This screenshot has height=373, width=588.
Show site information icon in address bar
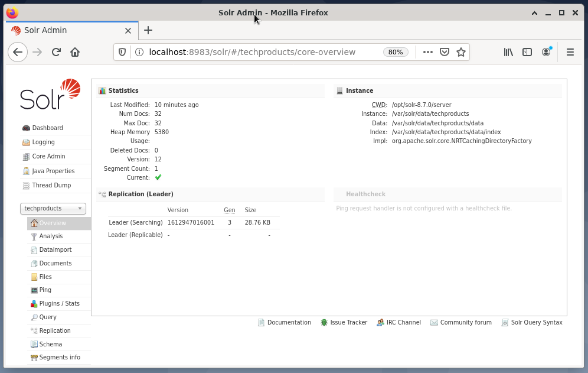[x=139, y=52]
